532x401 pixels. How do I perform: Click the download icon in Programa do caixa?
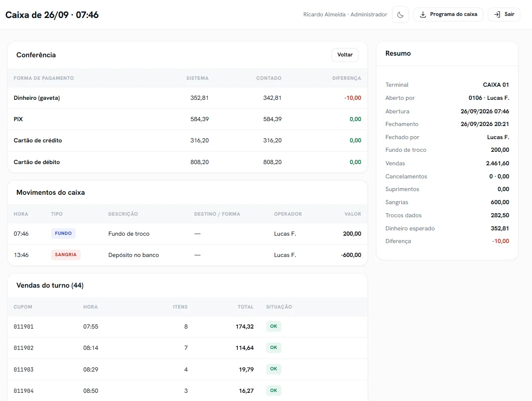tap(423, 14)
